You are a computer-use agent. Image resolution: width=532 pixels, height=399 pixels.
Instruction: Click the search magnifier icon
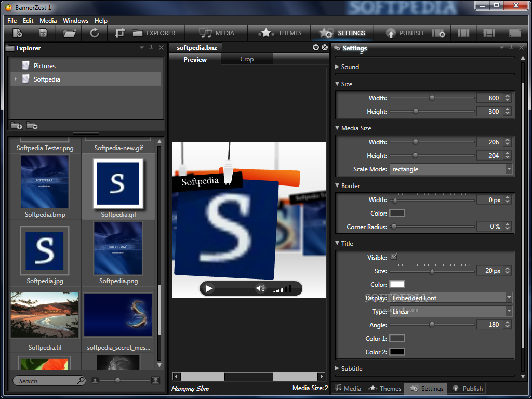pos(81,380)
